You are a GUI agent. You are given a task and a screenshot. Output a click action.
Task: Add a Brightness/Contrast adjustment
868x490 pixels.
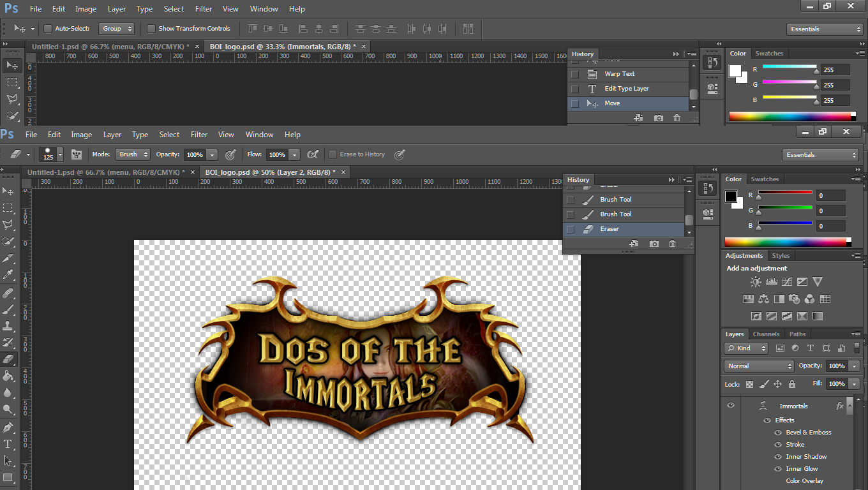coord(756,282)
